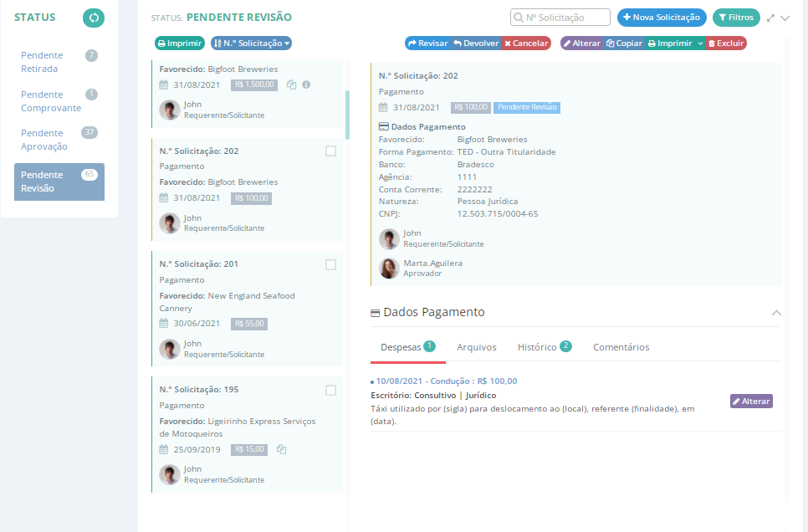Screen dimensions: 808x532
Task: Click the Excluir trash button
Action: point(726,43)
